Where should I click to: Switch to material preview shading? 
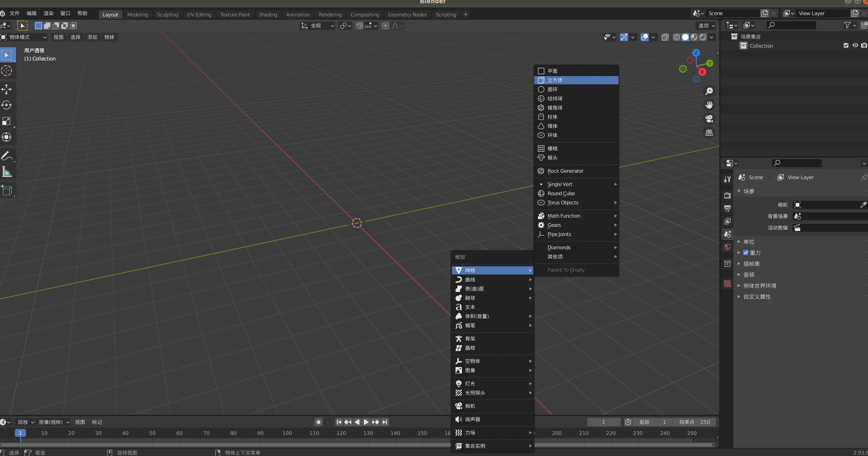click(694, 37)
